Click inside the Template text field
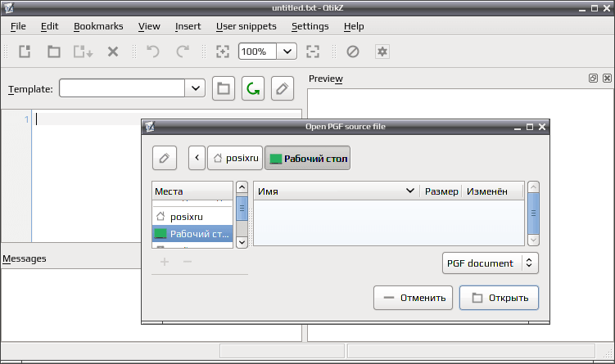 tap(122, 88)
